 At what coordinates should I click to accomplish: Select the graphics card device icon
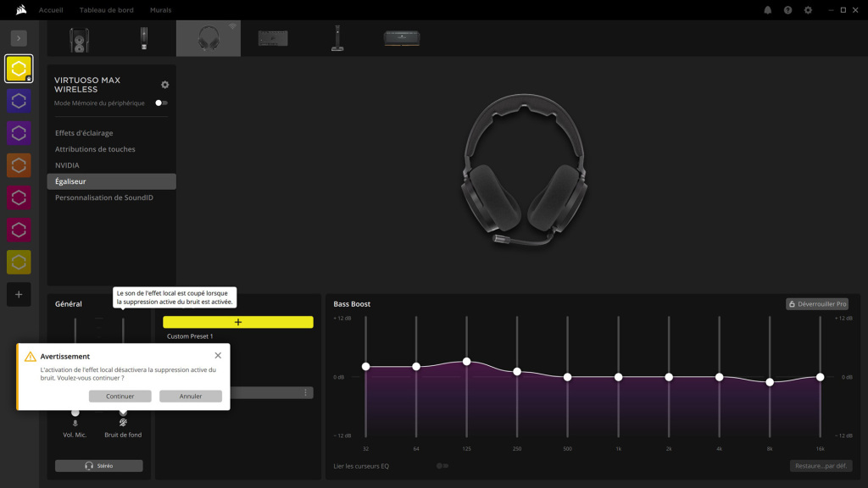[273, 38]
